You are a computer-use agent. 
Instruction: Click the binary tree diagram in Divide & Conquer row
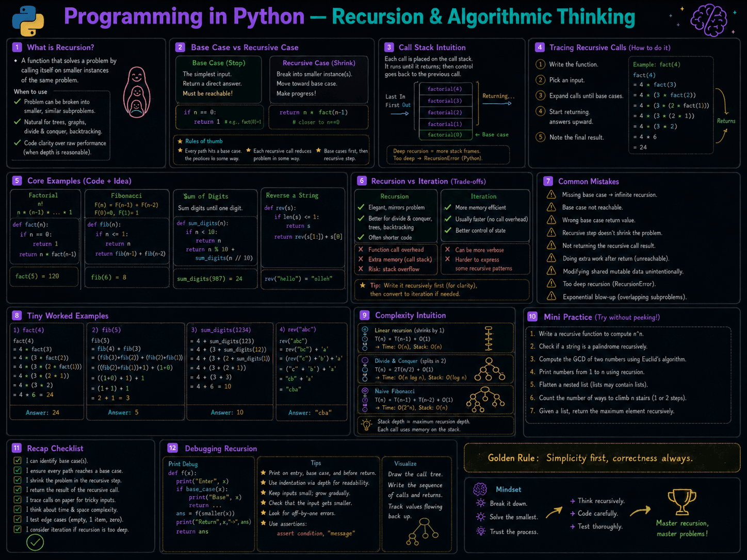coord(489,369)
